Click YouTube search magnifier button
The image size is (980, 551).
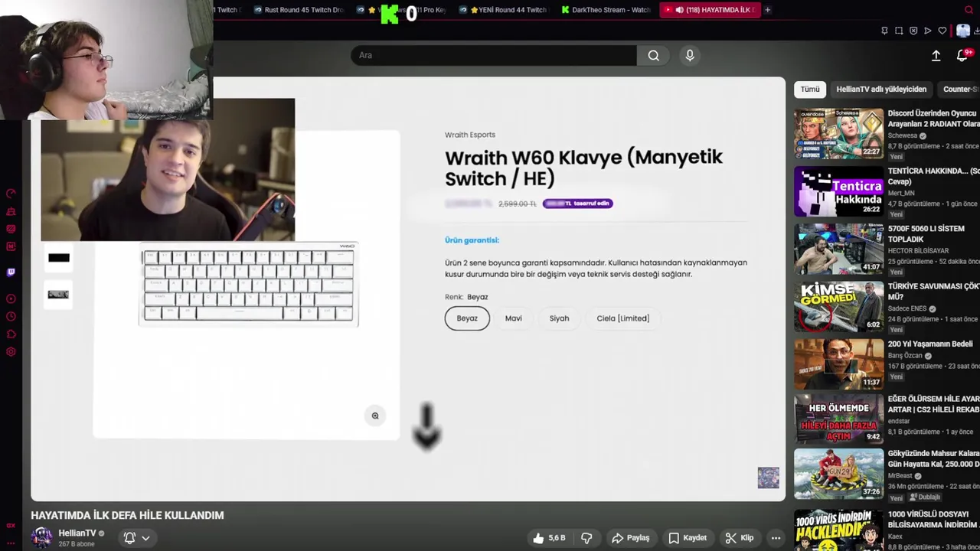[x=653, y=55]
